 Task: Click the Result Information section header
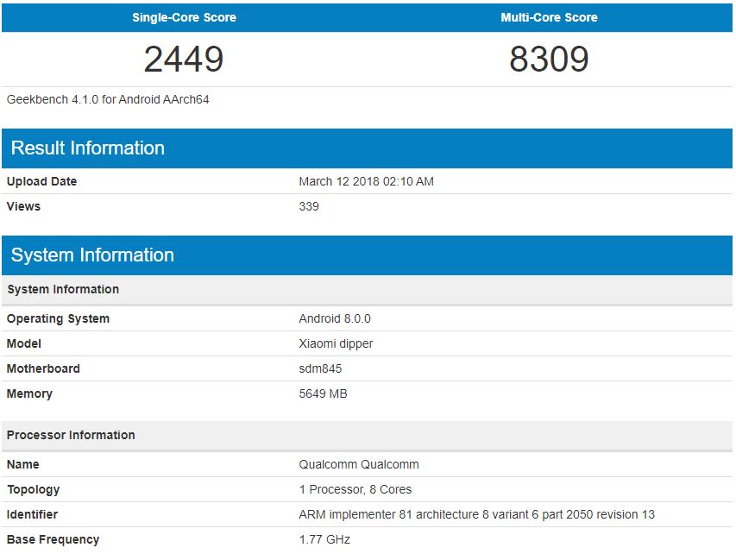(x=367, y=148)
